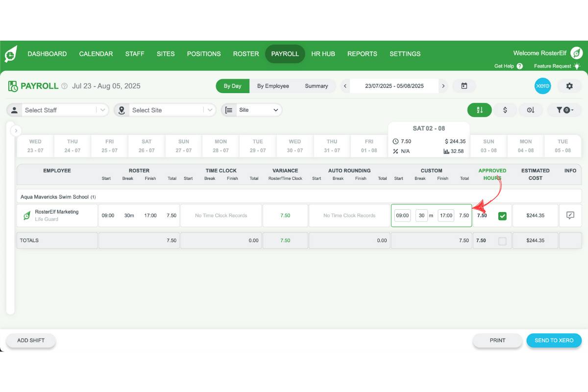Click the custom start time field 09:00
This screenshot has width=588, height=392.
tap(402, 216)
